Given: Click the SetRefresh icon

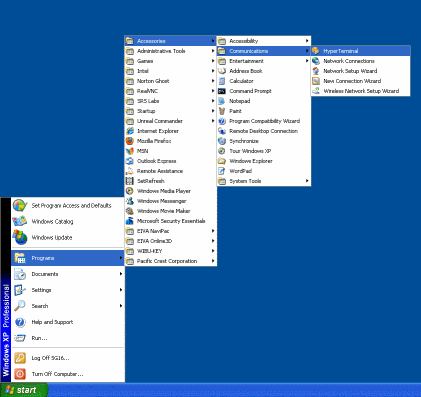Looking at the screenshot, I should 130,181.
